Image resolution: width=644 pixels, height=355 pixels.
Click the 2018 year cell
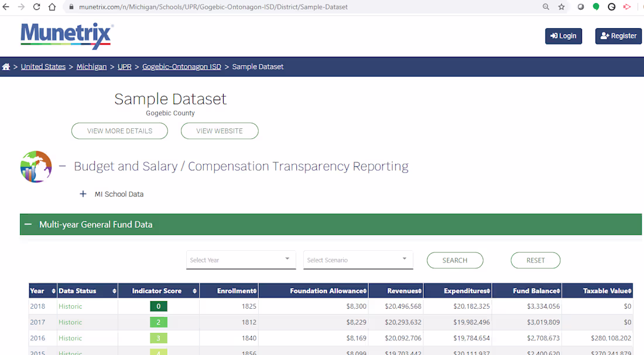click(37, 306)
